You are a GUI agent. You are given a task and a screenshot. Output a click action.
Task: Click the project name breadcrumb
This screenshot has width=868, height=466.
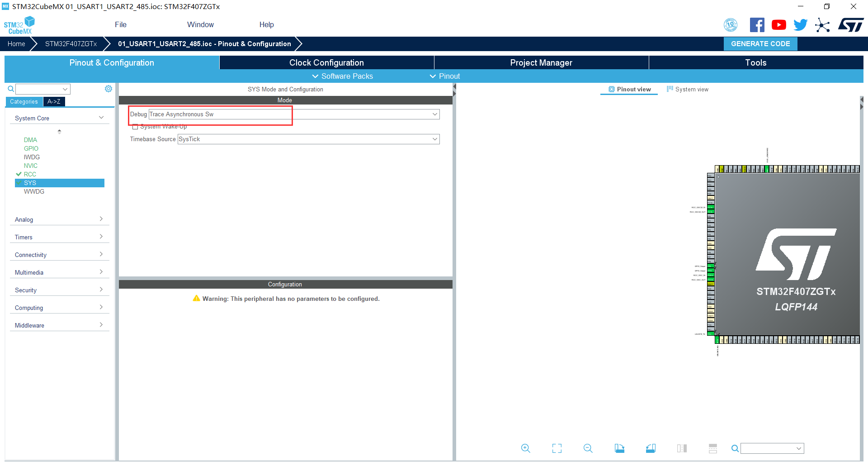pos(204,44)
